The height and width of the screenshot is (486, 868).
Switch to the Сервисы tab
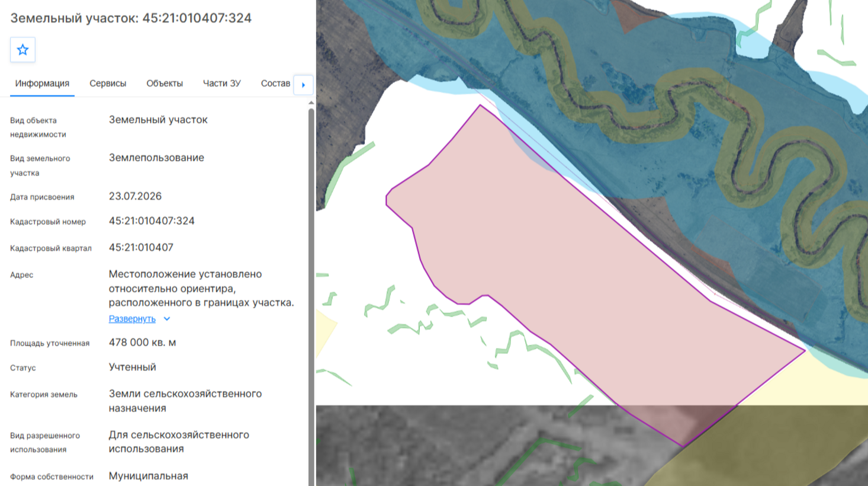coord(108,84)
